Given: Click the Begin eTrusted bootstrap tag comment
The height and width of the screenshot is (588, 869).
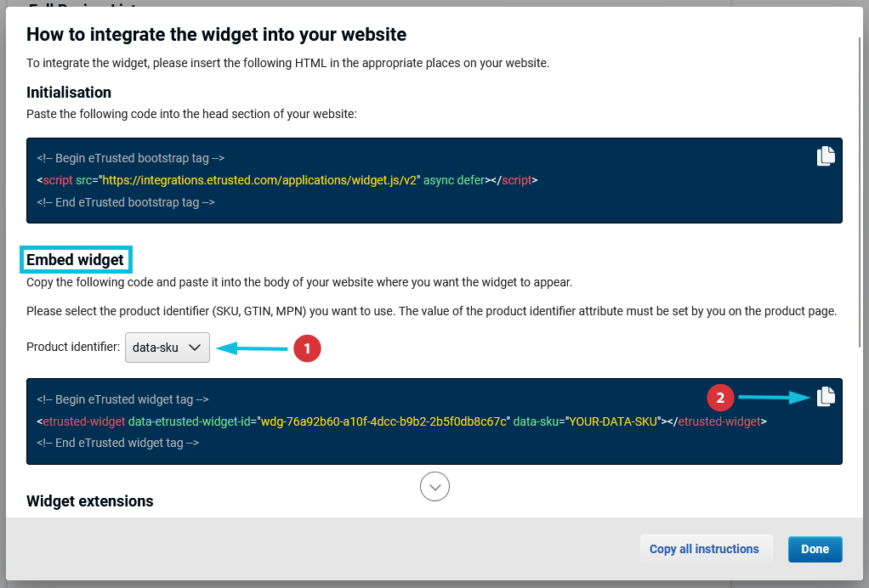Looking at the screenshot, I should pyautogui.click(x=131, y=158).
